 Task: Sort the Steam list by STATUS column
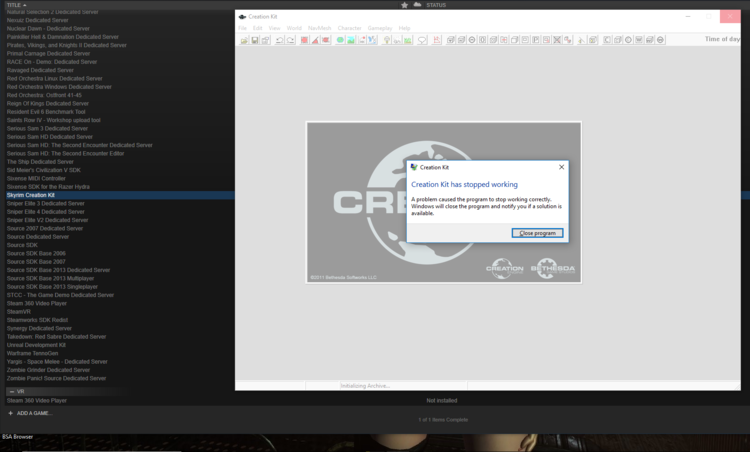coord(436,5)
